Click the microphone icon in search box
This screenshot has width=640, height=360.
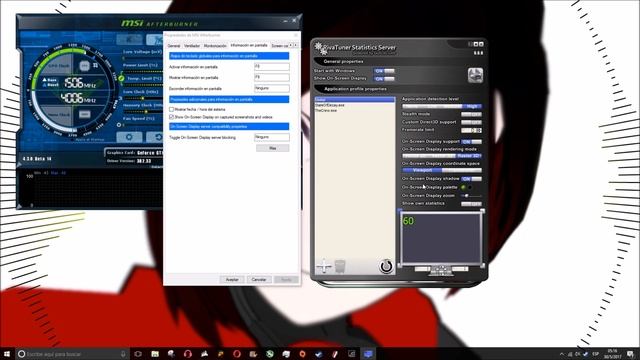[x=123, y=354]
